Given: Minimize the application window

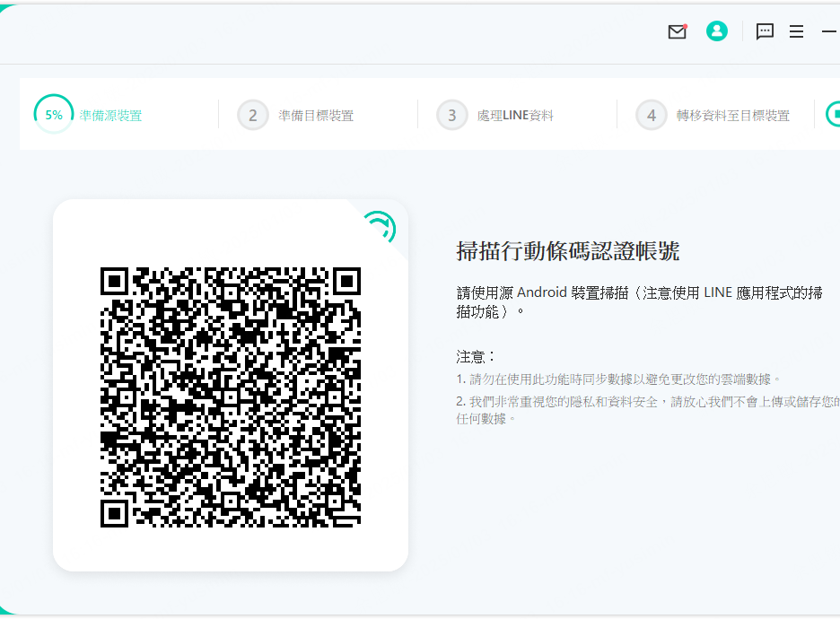Looking at the screenshot, I should pos(828,31).
